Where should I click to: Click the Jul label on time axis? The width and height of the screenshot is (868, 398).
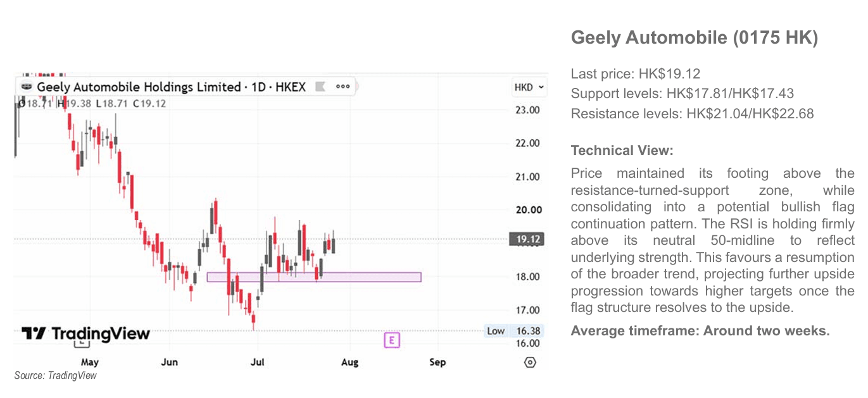pos(257,362)
